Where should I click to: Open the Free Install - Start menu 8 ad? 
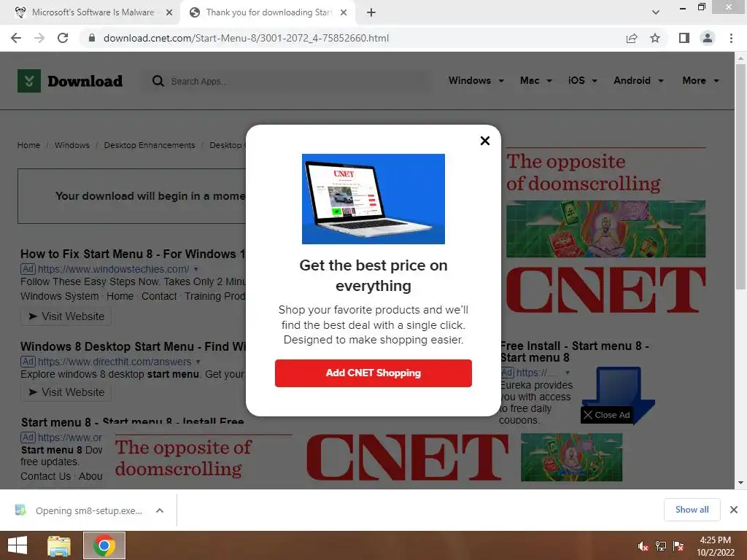click(575, 351)
